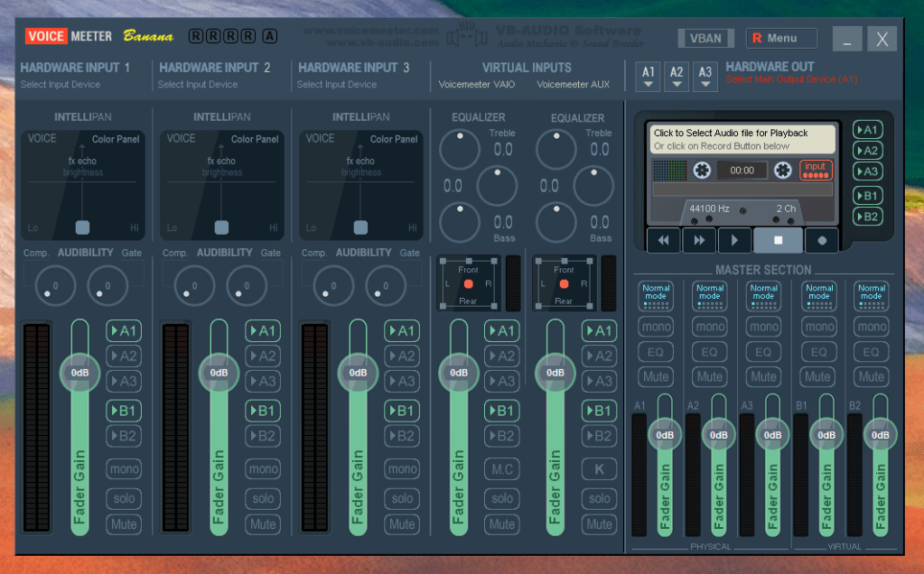Enable EQ on A1 master bus
This screenshot has height=574, width=924.
point(656,352)
